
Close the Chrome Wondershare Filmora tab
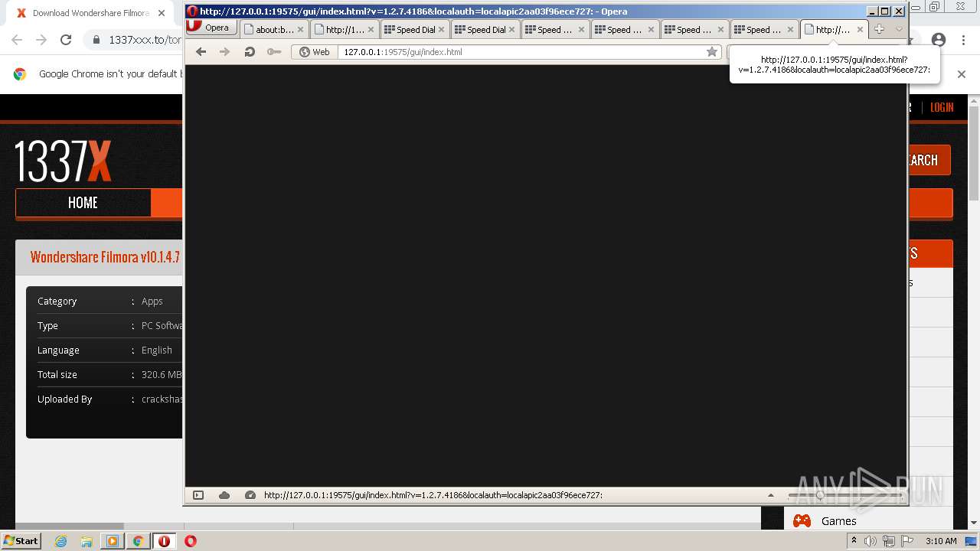tap(162, 13)
